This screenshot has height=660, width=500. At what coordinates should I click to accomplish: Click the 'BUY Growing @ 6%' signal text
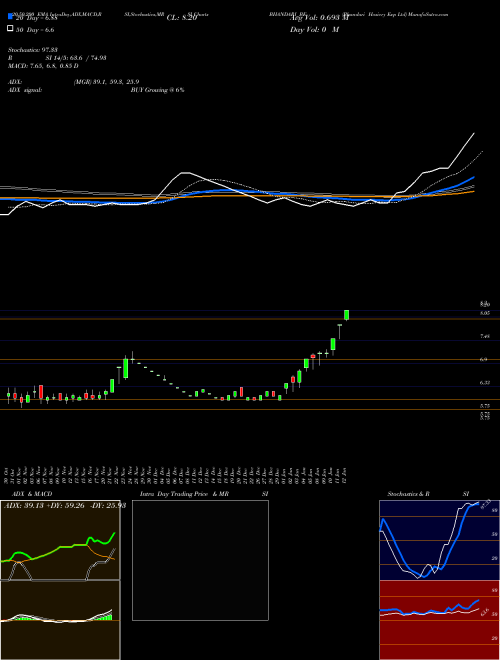[157, 90]
